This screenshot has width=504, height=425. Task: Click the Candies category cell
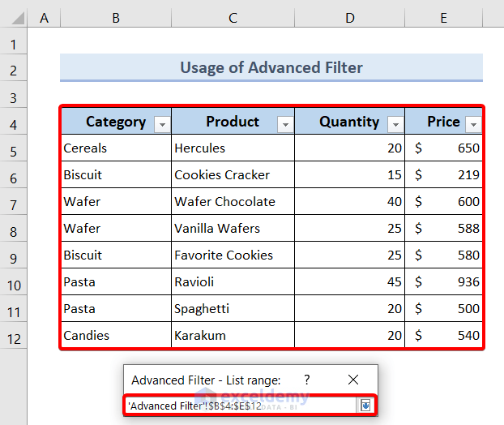pyautogui.click(x=116, y=336)
